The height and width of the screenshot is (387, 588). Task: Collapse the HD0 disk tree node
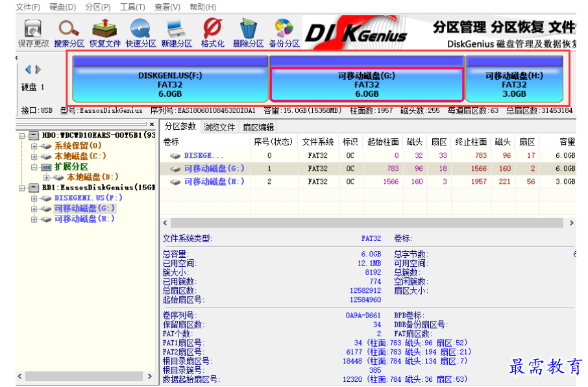click(23, 136)
